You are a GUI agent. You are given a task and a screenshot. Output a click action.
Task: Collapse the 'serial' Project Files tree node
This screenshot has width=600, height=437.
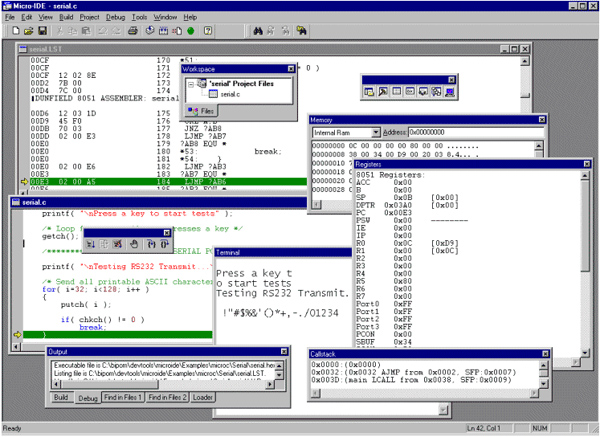(x=192, y=82)
